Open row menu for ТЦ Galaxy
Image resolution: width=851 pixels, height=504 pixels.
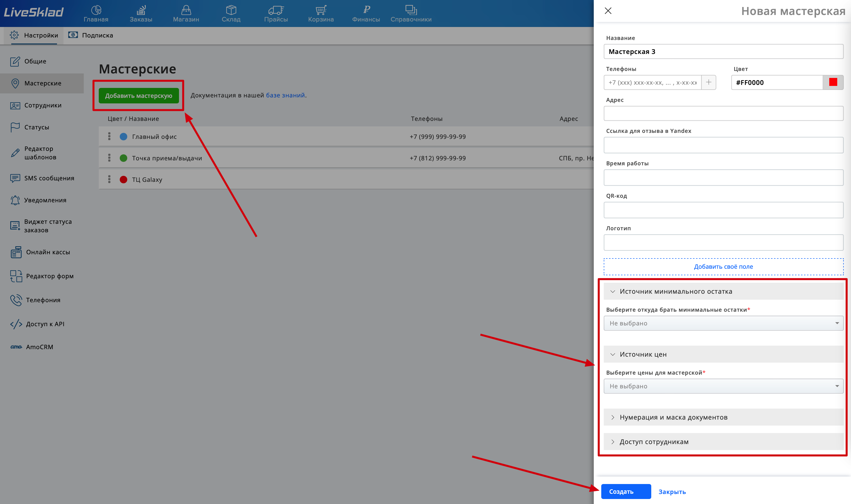(x=109, y=179)
